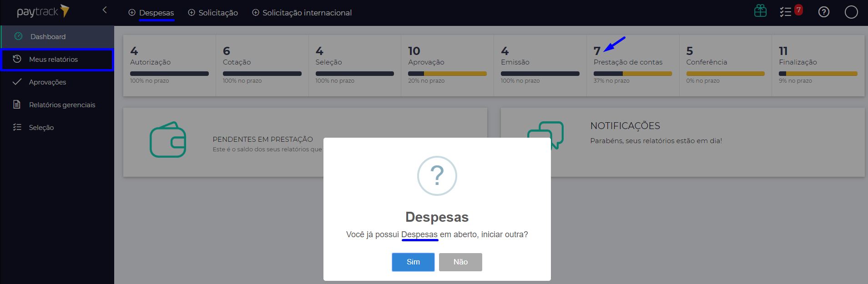Select Seleção in the sidebar menu
868x284 pixels.
pos(41,128)
